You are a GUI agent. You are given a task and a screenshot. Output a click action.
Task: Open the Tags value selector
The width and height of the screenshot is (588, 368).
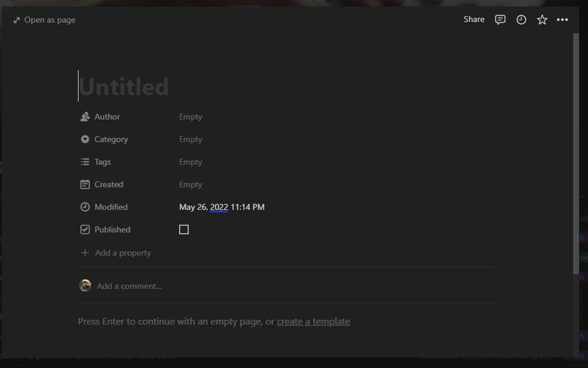190,162
